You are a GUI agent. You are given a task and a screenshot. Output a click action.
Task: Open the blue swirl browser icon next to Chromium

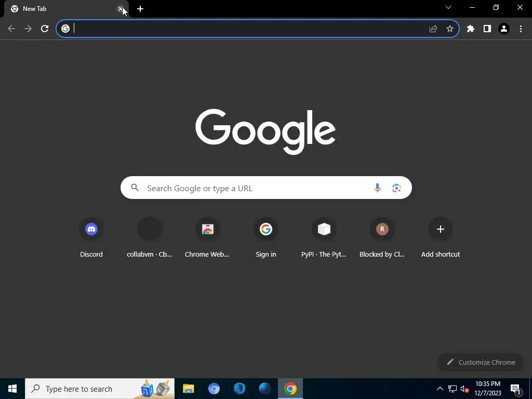pyautogui.click(x=239, y=389)
